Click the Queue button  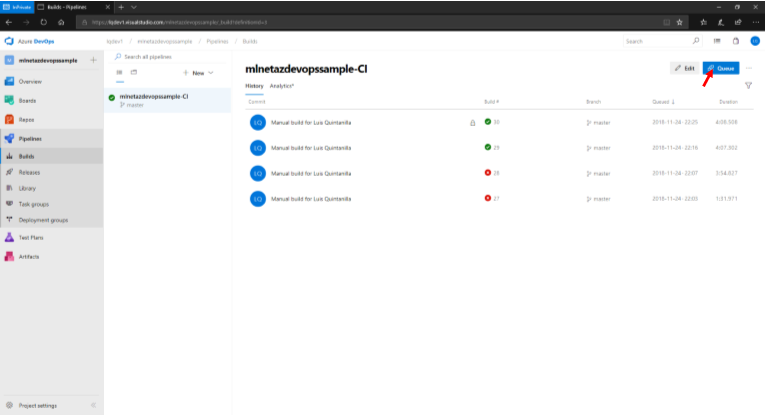(x=721, y=68)
